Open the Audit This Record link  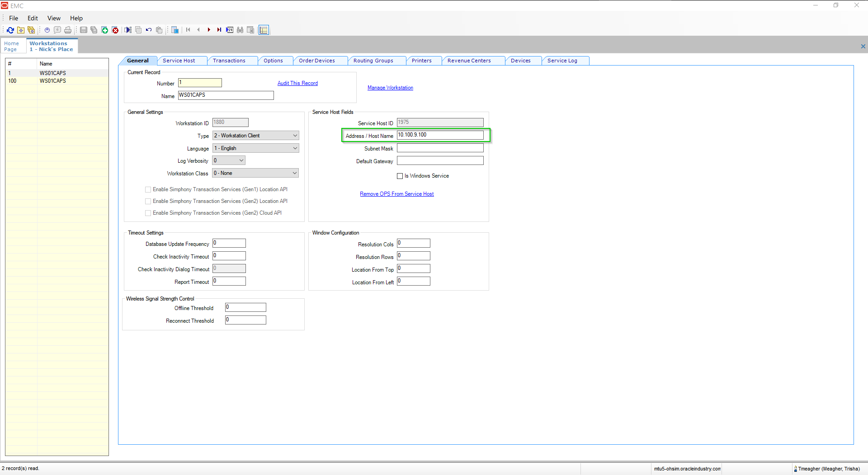pyautogui.click(x=297, y=83)
